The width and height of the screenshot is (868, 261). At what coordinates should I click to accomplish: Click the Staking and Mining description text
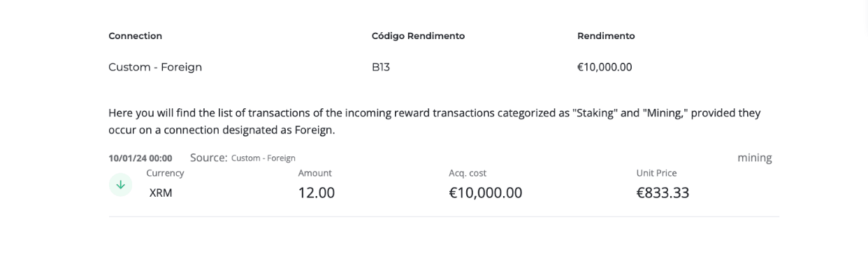[435, 121]
